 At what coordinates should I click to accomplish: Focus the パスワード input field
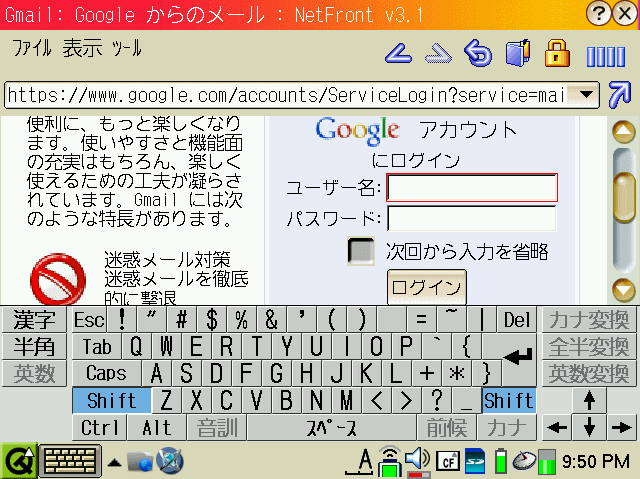[x=472, y=219]
